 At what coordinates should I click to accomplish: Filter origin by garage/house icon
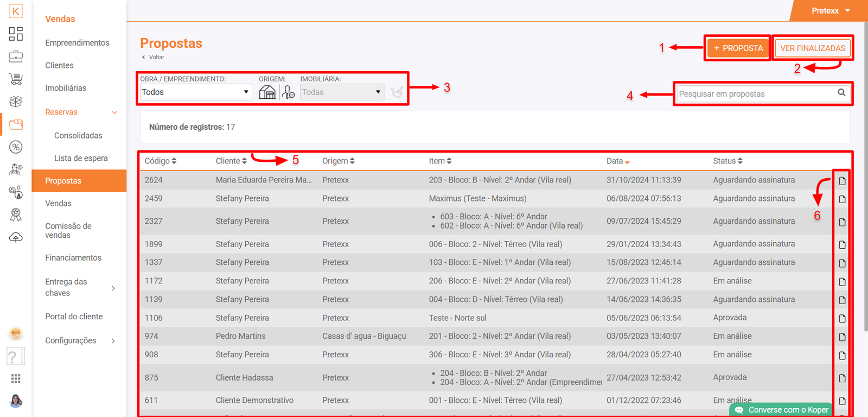click(267, 92)
